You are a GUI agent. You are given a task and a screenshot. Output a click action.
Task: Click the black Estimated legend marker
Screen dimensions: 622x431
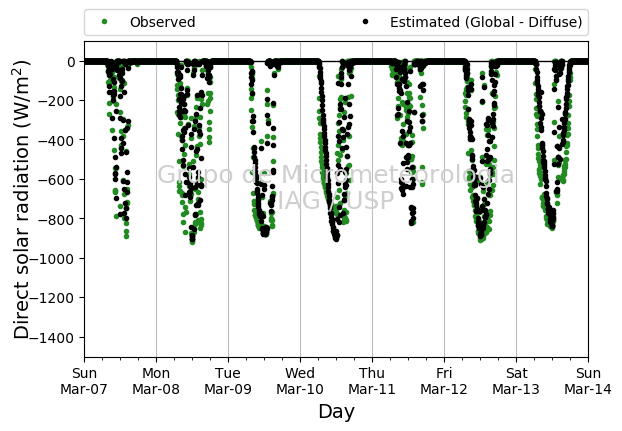tap(365, 22)
